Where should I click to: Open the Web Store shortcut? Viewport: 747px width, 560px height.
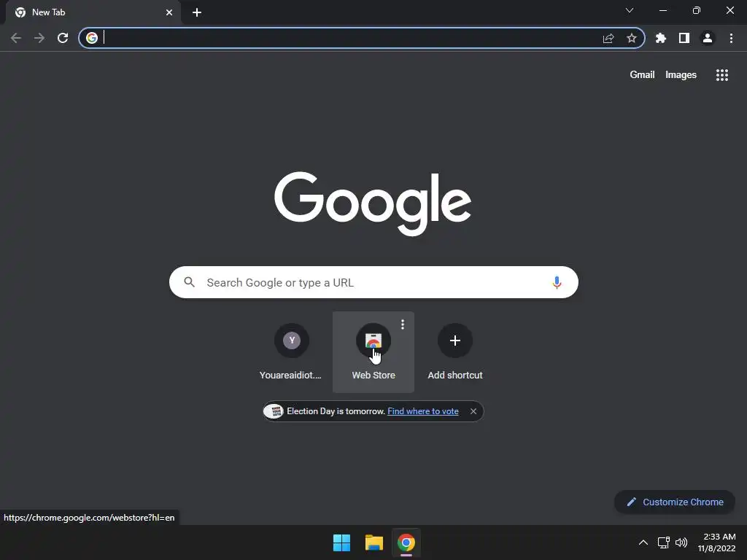373,352
